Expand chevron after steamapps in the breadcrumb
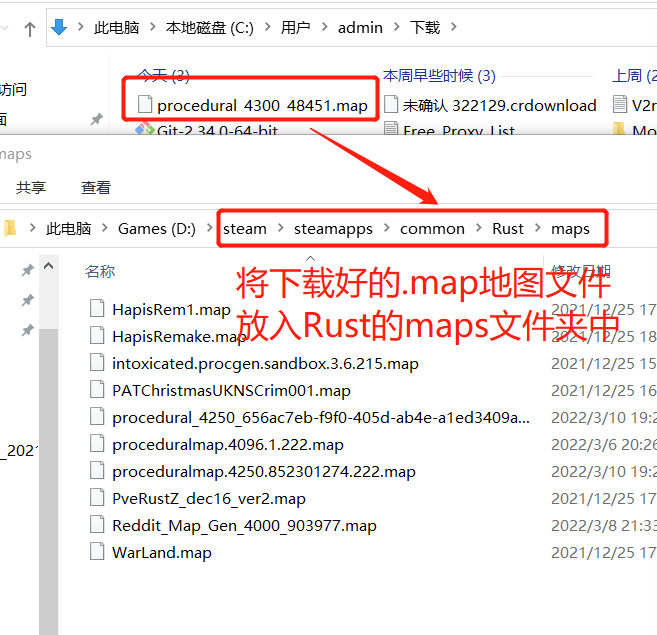 tap(387, 228)
